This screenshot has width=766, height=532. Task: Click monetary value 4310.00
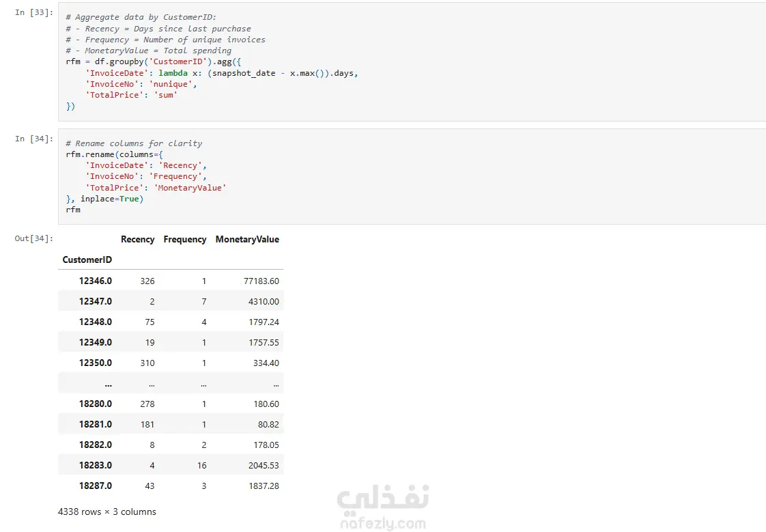tap(264, 301)
